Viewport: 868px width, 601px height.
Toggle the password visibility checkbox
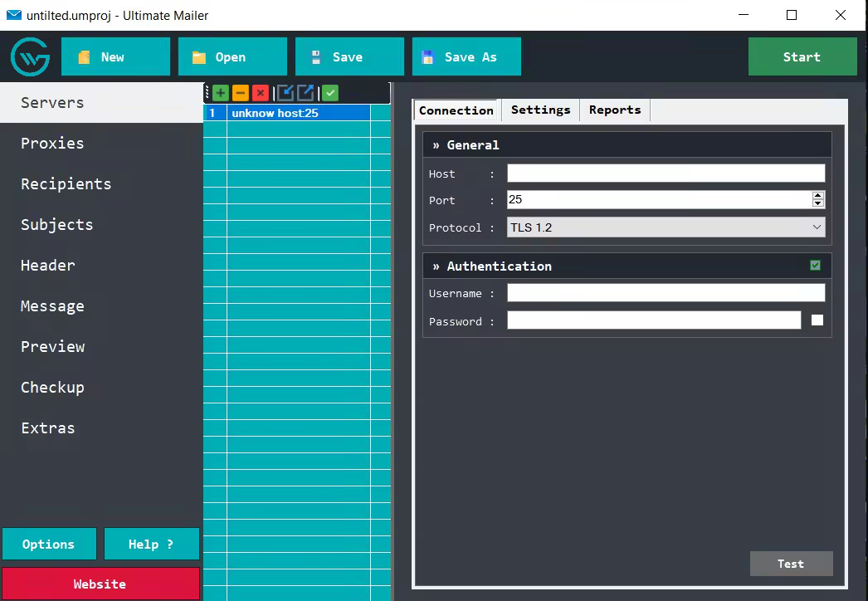817,320
